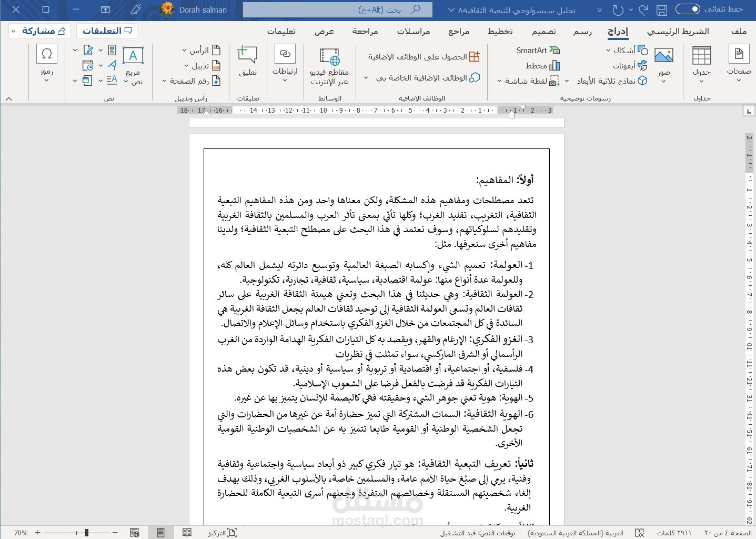The width and height of the screenshot is (756, 539).
Task: Click the pen/drawing mode icon in title bar
Action: [x=136, y=9]
